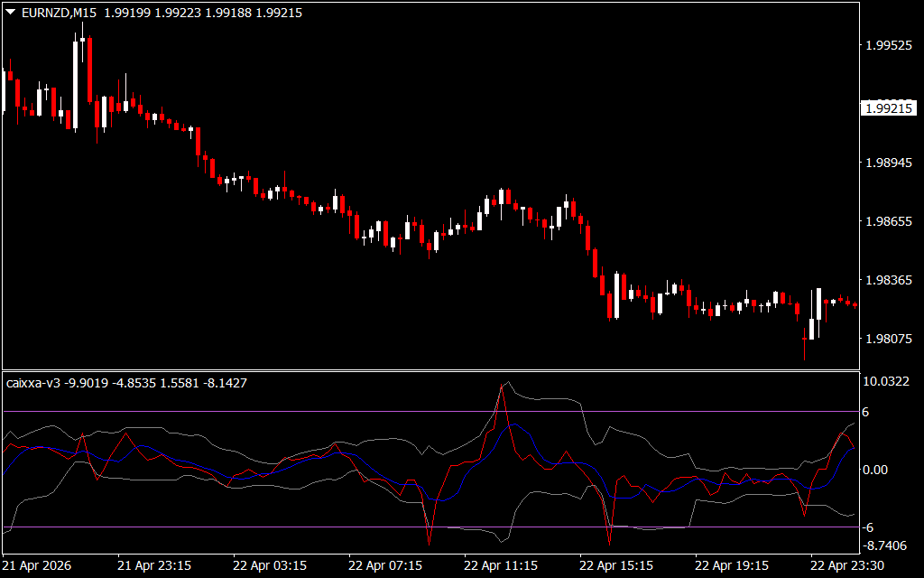
Task: Select the 1.99525 price scale label
Action: 888,45
